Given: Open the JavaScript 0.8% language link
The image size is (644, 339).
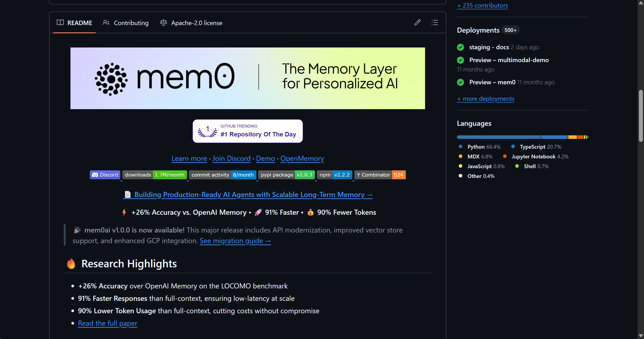Looking at the screenshot, I should [x=482, y=166].
